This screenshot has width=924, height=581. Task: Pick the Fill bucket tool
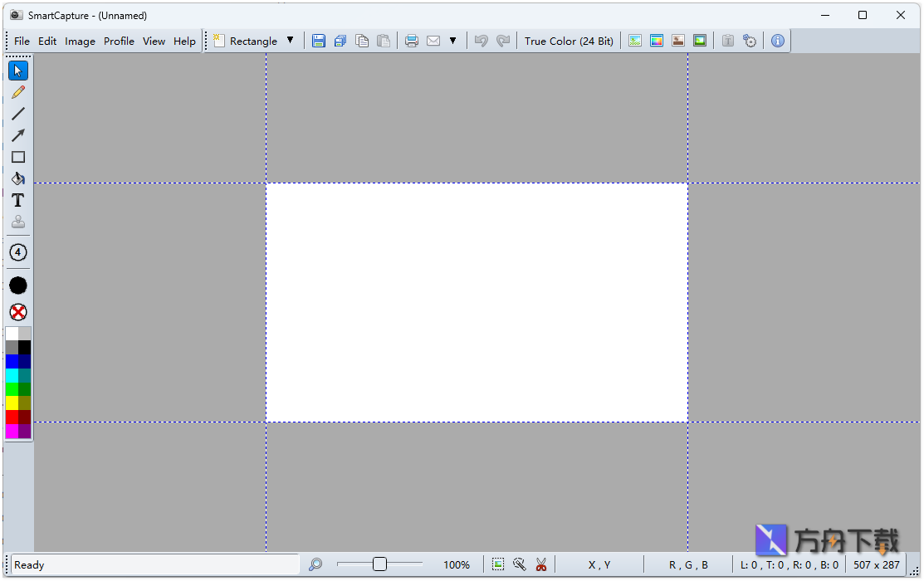pos(17,178)
